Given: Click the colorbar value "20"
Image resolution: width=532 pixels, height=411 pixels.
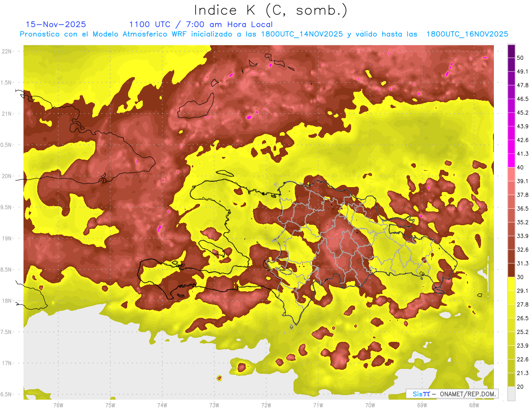Looking at the screenshot, I should pos(520,387).
